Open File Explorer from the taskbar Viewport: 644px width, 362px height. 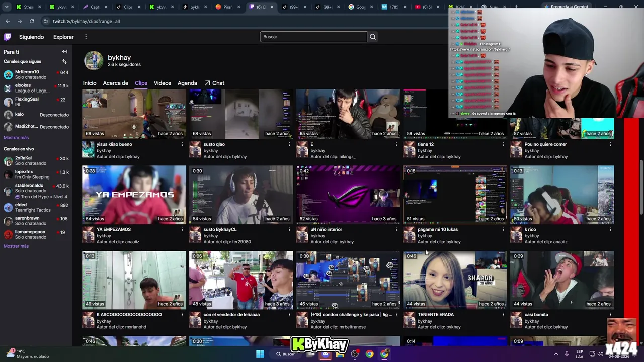(x=340, y=354)
